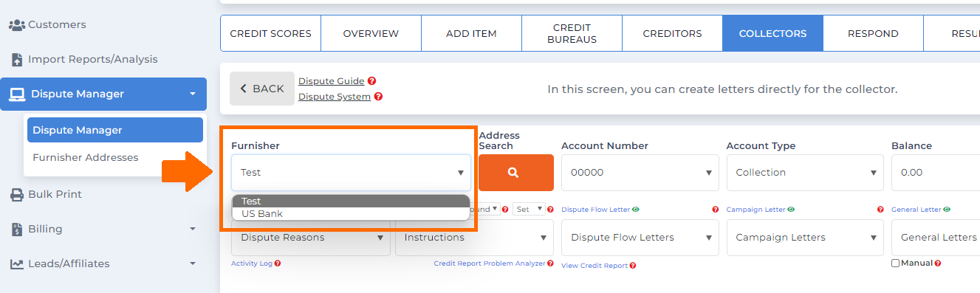Screen dimensions: 980x293
Task: Open the Dispute Flow Letters dropdown
Action: 640,238
